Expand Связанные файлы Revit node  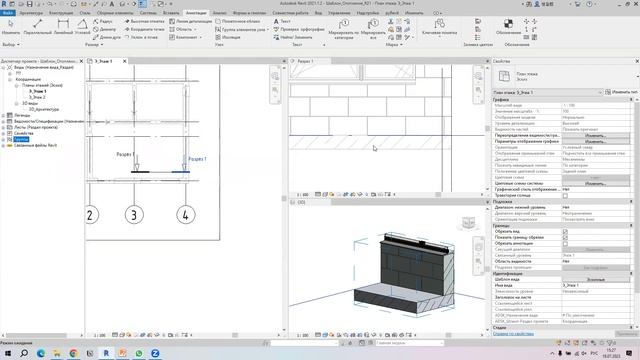click(x=3, y=146)
